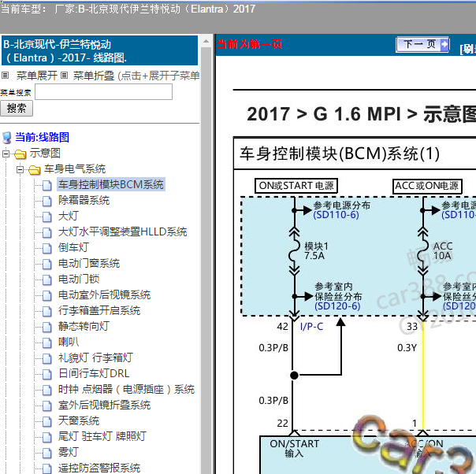Click document icon beside 大灯
This screenshot has width=476, height=474.
(46, 217)
